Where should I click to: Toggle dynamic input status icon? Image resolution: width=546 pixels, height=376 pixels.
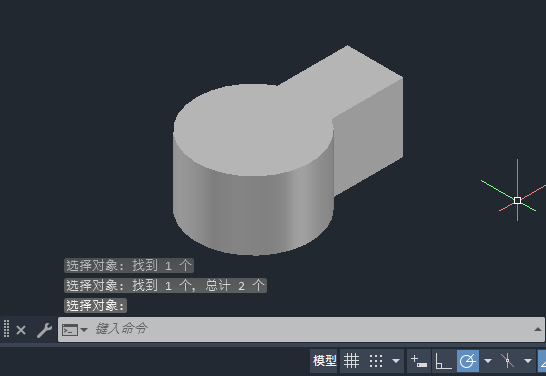[419, 361]
